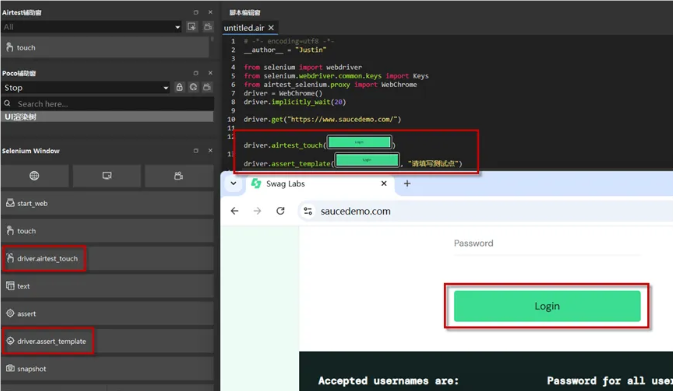
Task: Click the "Justin" author string in code
Action: coord(310,50)
